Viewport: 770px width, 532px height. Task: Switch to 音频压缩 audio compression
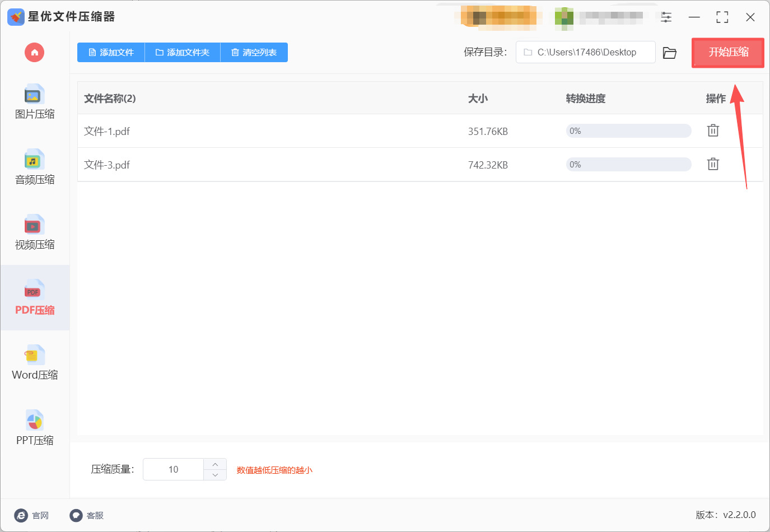[35, 167]
